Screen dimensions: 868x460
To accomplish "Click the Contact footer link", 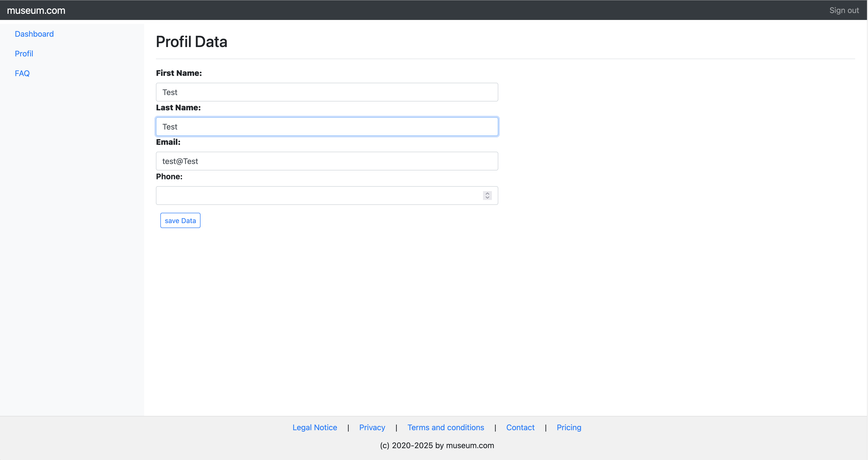I will (x=520, y=427).
